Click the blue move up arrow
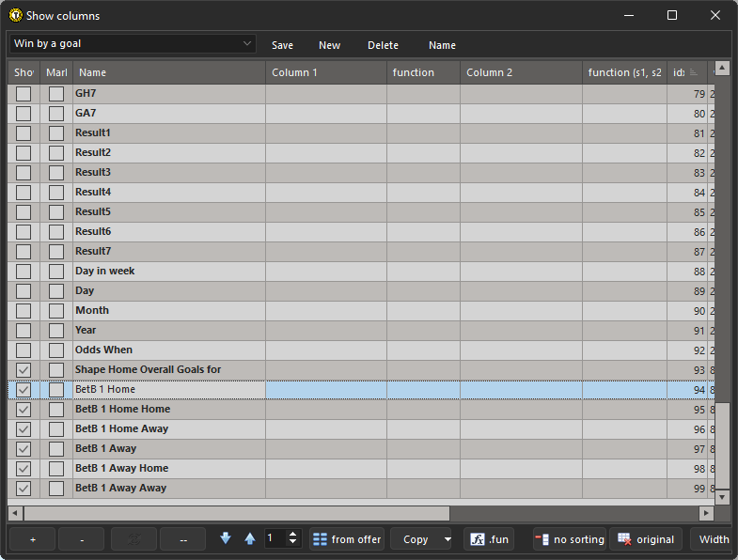 point(249,538)
